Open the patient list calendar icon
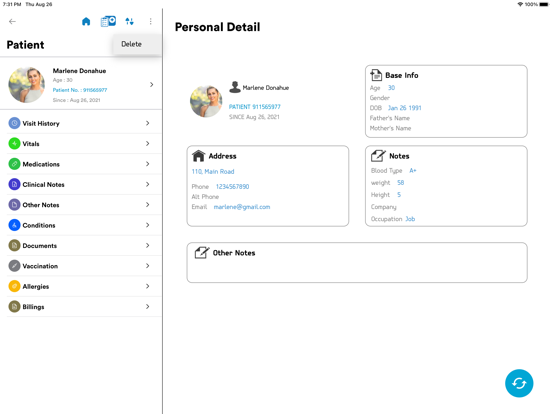The image size is (552, 414). point(108,21)
